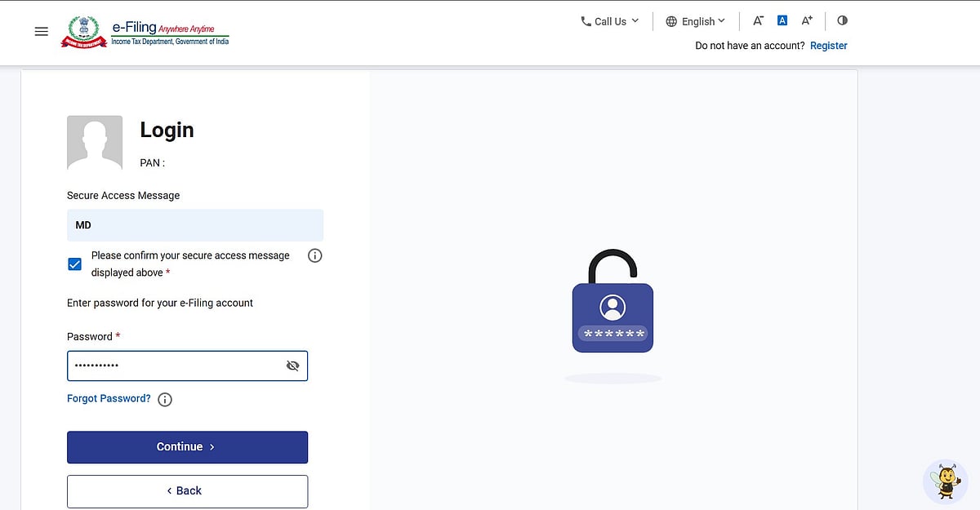Open the bee chatbot assistant
This screenshot has width=980, height=510.
pyautogui.click(x=946, y=481)
